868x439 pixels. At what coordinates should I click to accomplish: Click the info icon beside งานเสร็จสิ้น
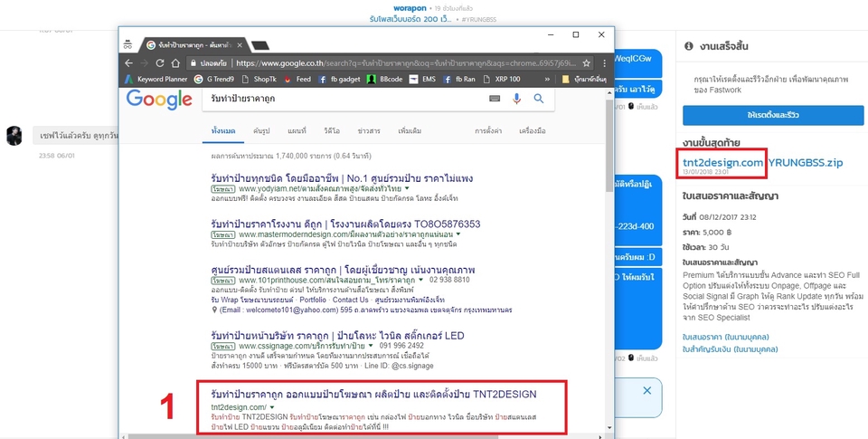(x=689, y=46)
